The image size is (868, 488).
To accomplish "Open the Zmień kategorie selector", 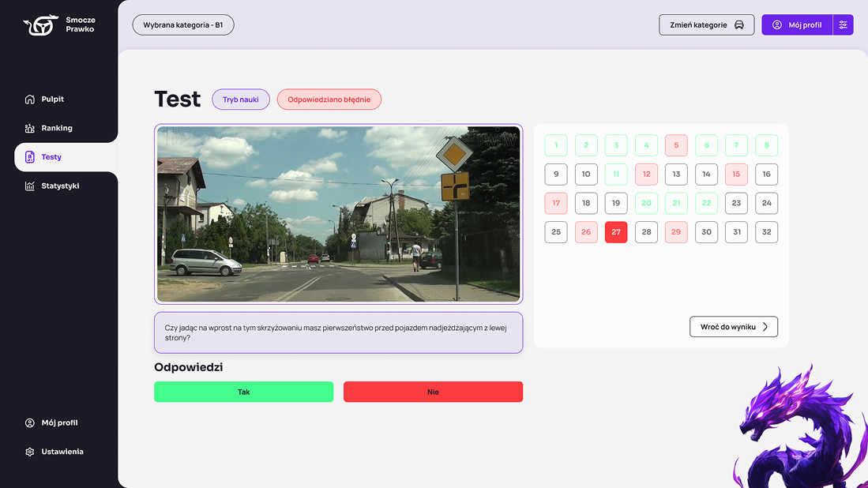I will [x=706, y=25].
